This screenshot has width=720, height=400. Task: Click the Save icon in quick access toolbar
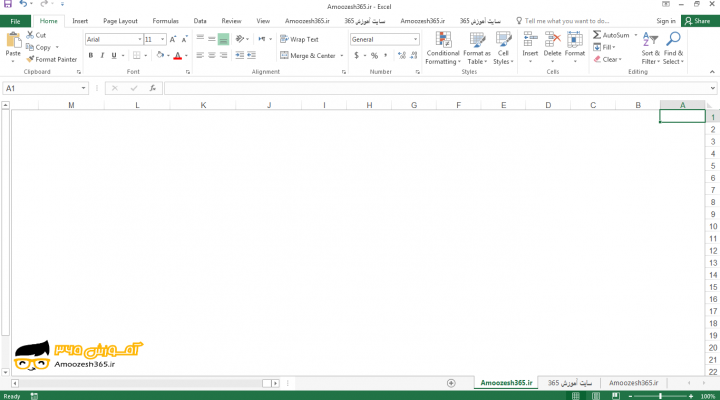point(8,4)
